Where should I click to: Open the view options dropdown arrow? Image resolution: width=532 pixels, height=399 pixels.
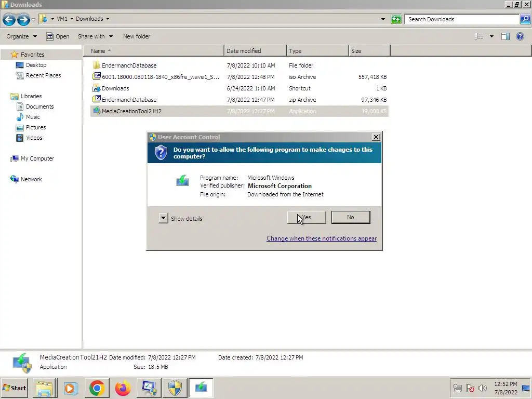pos(491,36)
